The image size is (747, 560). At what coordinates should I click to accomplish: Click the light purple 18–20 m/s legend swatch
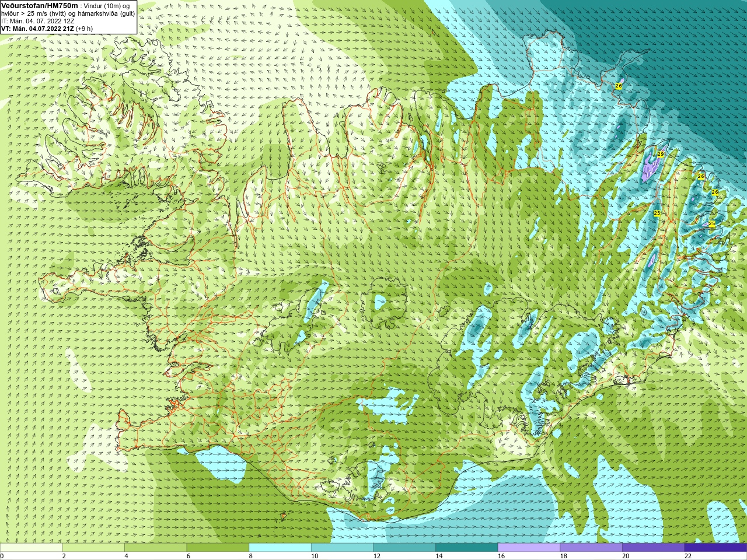click(x=591, y=548)
